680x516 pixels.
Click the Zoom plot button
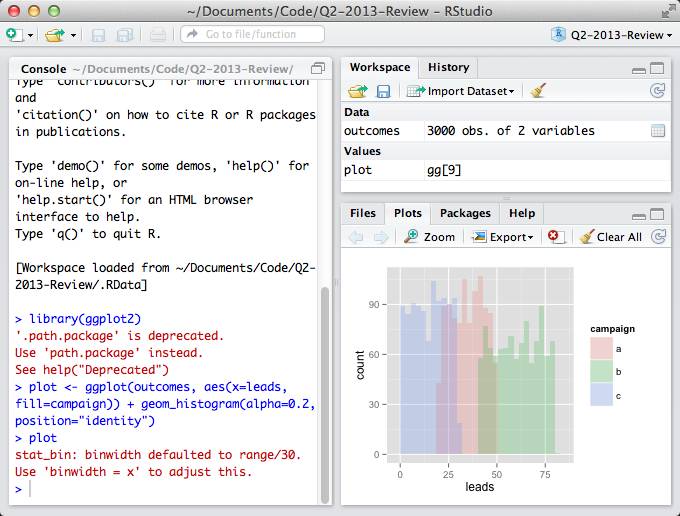point(429,237)
